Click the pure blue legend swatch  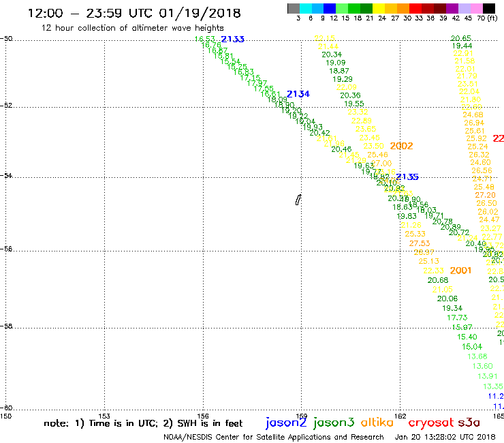[330, 8]
